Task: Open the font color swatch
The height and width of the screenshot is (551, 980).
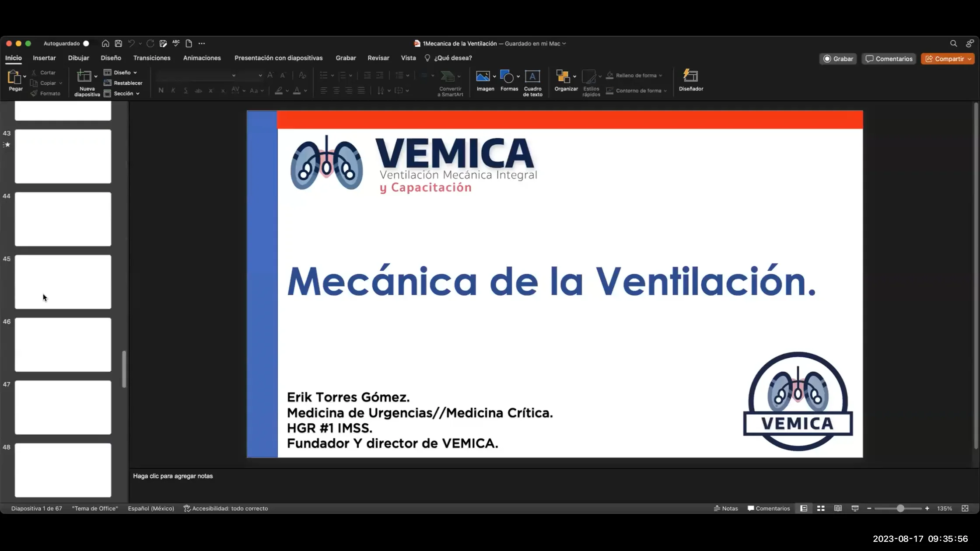Action: [x=296, y=91]
